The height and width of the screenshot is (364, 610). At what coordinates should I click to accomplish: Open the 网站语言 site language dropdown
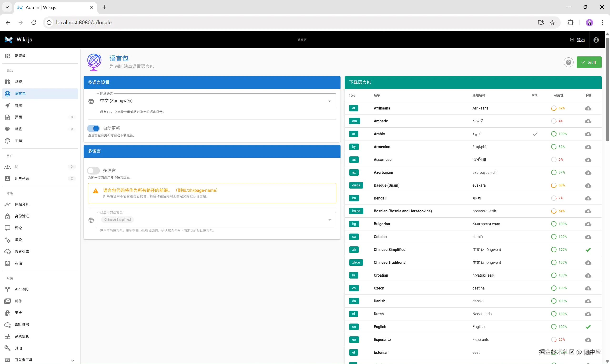tap(216, 101)
